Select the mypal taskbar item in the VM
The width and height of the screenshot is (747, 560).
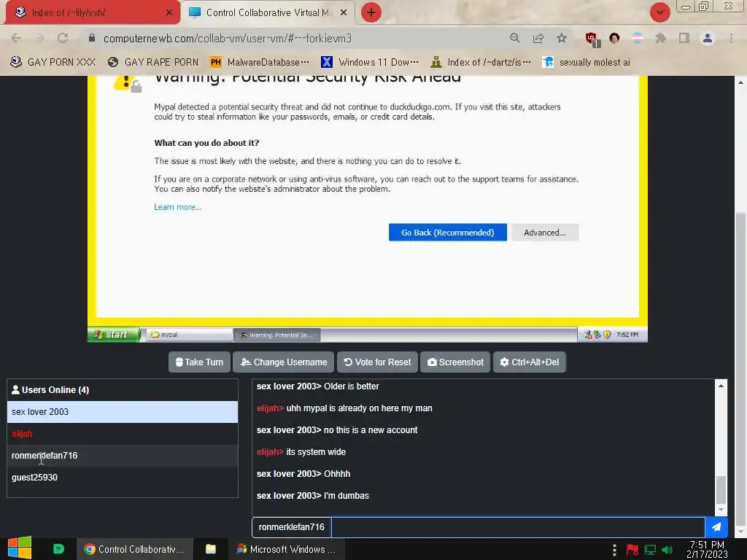pyautogui.click(x=189, y=335)
